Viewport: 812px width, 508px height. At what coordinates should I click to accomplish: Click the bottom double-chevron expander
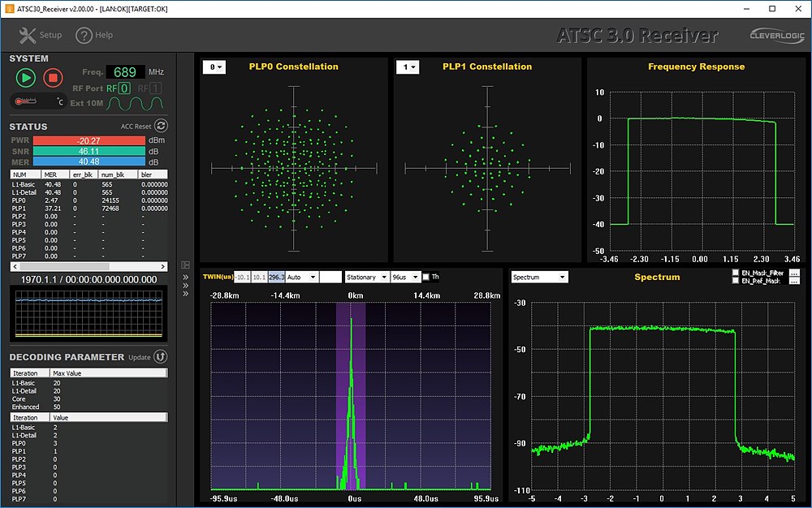point(185,294)
